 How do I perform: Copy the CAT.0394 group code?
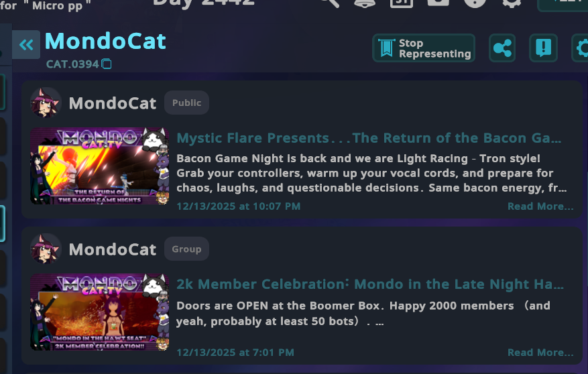107,64
